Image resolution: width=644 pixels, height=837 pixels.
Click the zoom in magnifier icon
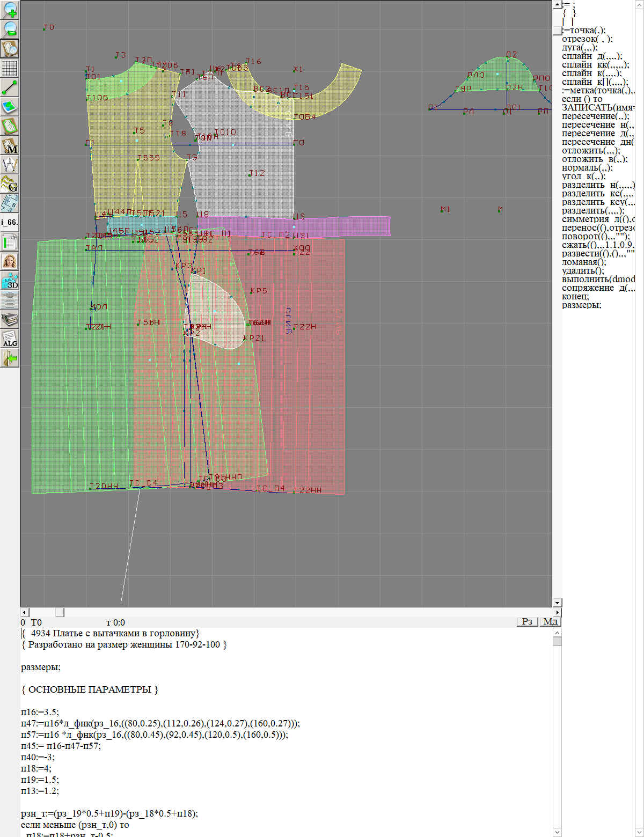coord(10,10)
